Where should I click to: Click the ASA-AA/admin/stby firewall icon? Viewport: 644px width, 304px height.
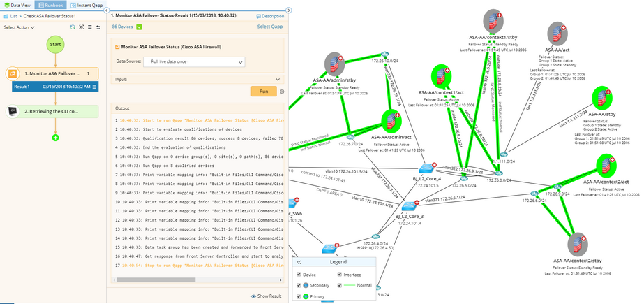pyautogui.click(x=334, y=64)
